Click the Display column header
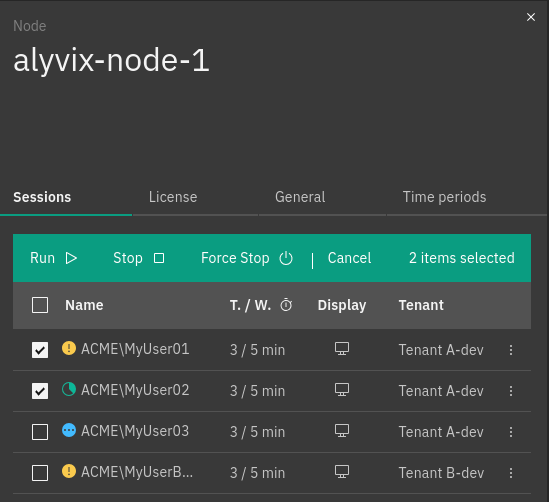549x502 pixels. pos(342,305)
